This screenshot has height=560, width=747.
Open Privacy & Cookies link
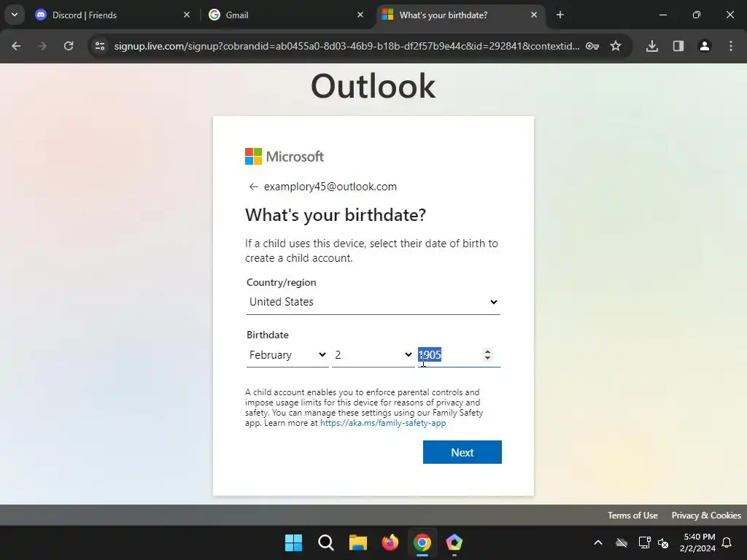[x=706, y=516]
